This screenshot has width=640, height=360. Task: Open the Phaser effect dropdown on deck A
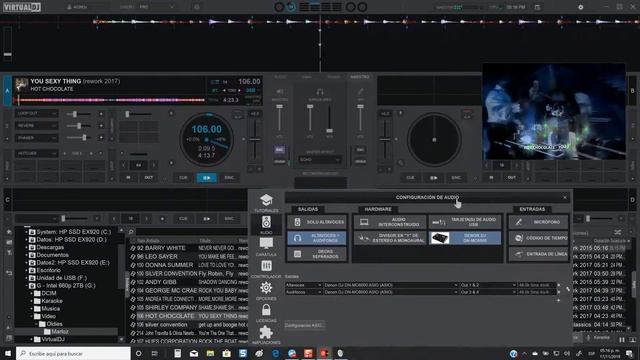pos(36,138)
